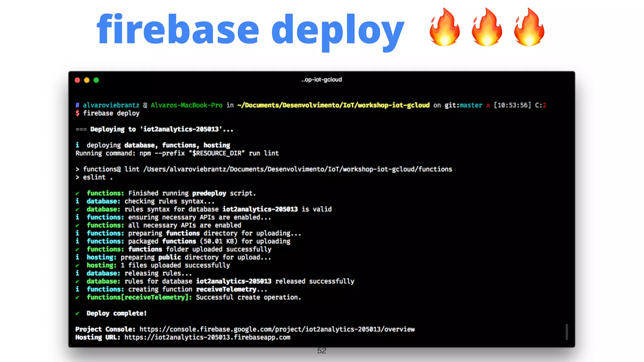The height and width of the screenshot is (362, 644).
Task: Click the first fire emoji in heading
Action: (445, 27)
